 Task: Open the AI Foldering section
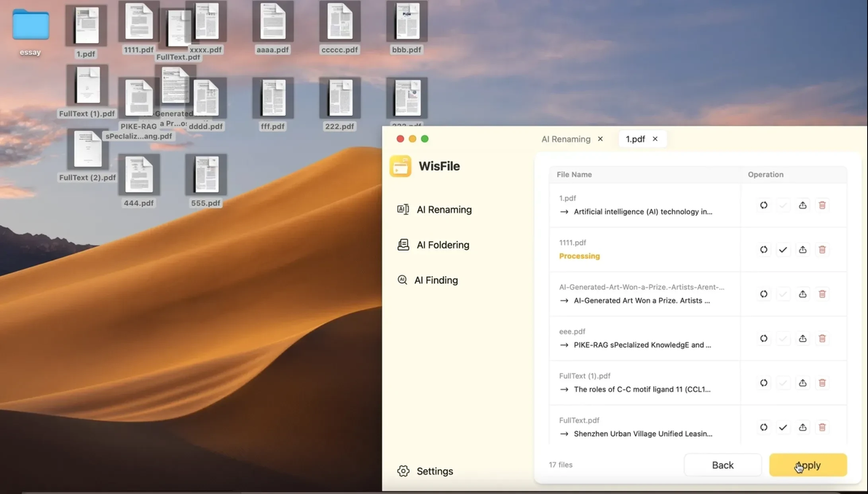coord(433,245)
